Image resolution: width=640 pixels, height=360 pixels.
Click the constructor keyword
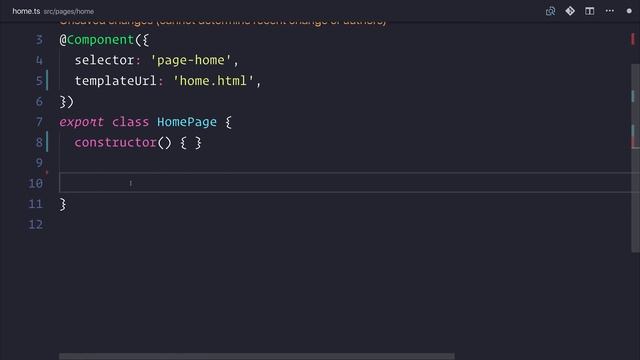(x=116, y=142)
